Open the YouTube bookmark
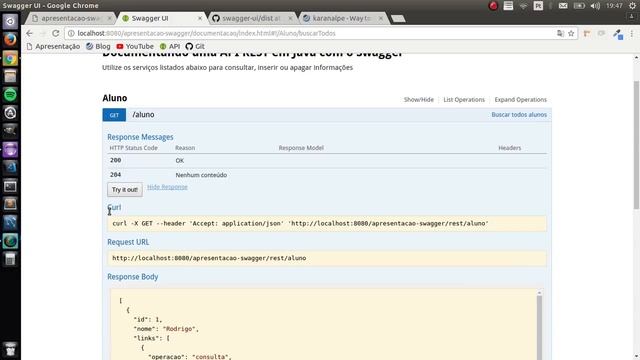The height and width of the screenshot is (360, 640). 135,47
